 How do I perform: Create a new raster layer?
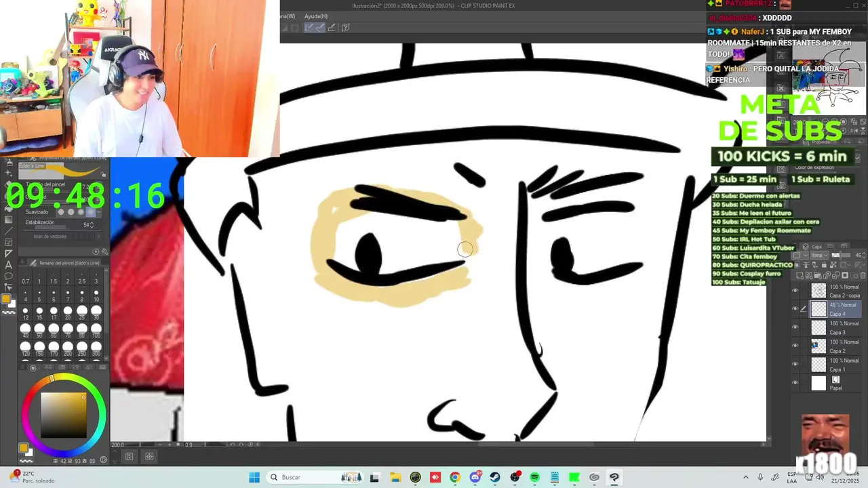pyautogui.click(x=800, y=275)
